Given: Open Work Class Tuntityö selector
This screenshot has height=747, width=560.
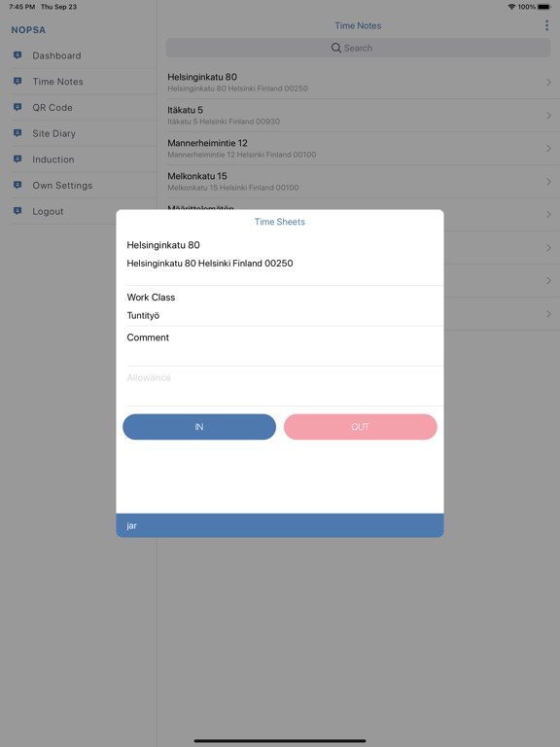Looking at the screenshot, I should click(x=285, y=306).
